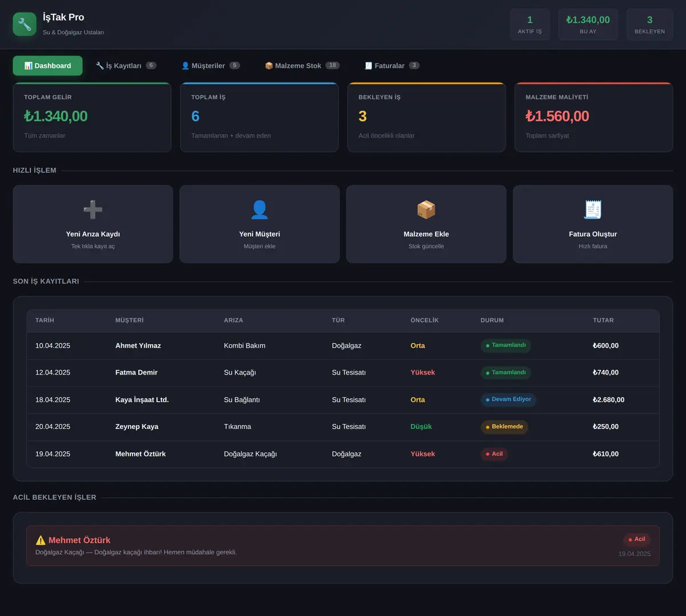Click the warning icon beside Mehmet Öztürk alert
The width and height of the screenshot is (686, 616).
click(x=41, y=540)
